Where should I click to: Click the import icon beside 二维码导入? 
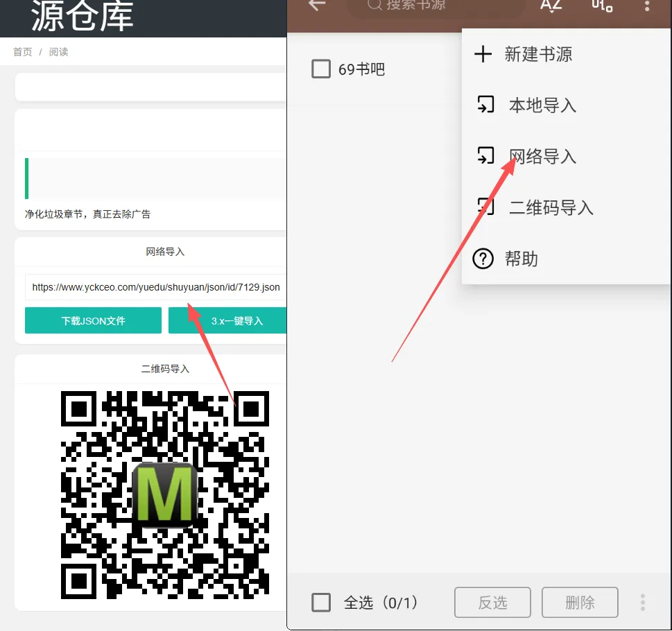485,206
